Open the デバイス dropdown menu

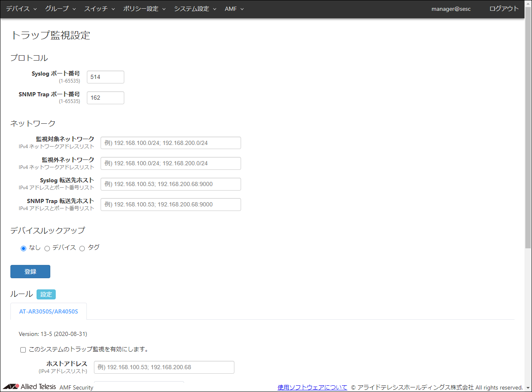tap(21, 9)
